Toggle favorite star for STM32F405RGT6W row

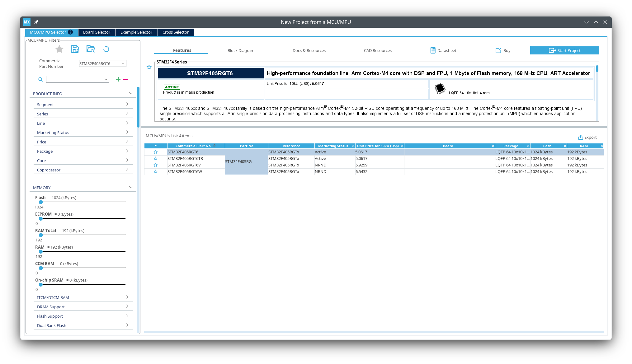click(x=156, y=172)
